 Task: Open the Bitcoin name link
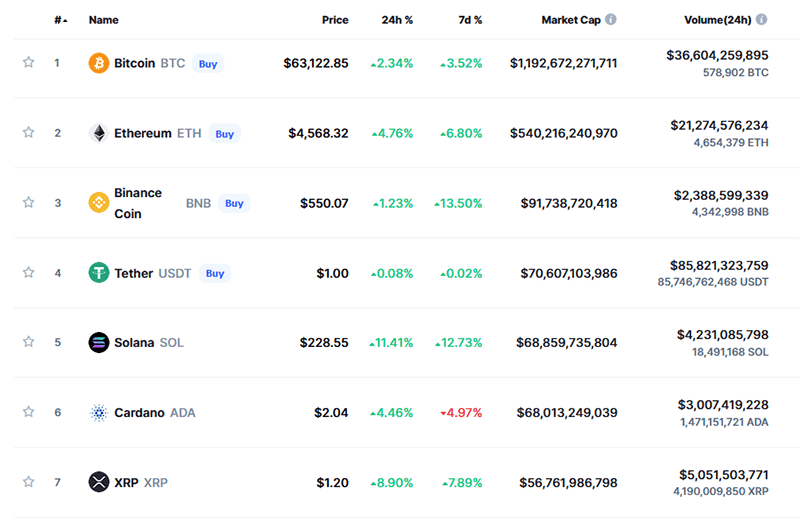pos(135,63)
